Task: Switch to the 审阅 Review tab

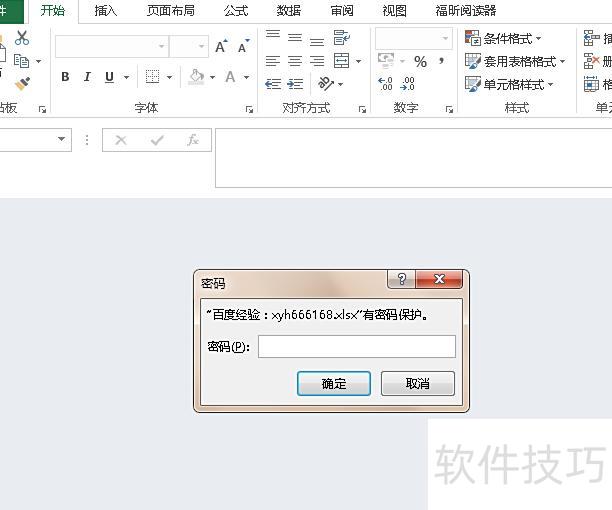Action: point(342,11)
